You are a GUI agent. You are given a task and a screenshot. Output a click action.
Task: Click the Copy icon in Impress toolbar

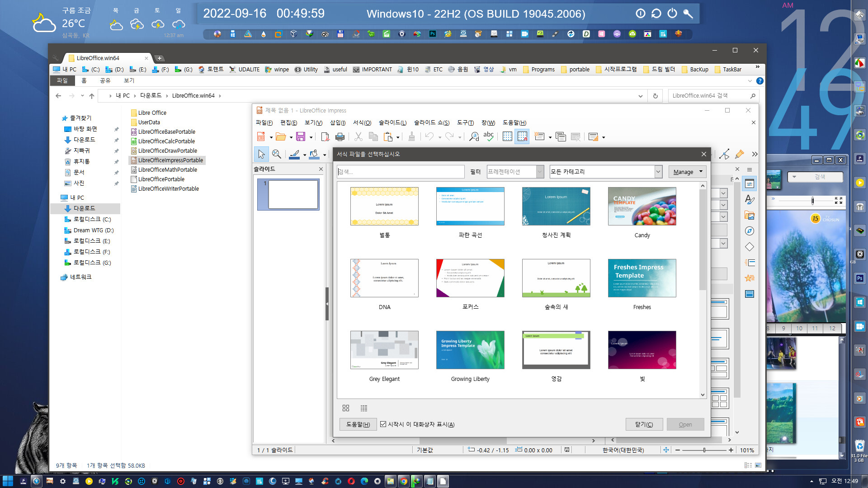click(x=373, y=136)
